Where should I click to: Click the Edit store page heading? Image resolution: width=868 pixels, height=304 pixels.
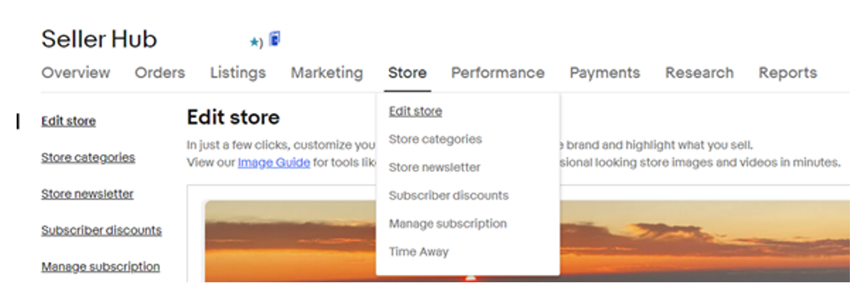233,117
